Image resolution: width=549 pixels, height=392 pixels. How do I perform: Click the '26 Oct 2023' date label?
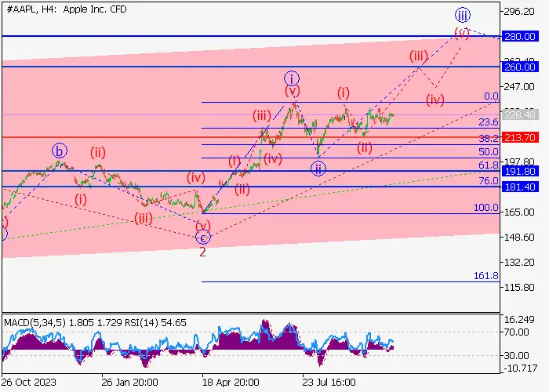28,382
